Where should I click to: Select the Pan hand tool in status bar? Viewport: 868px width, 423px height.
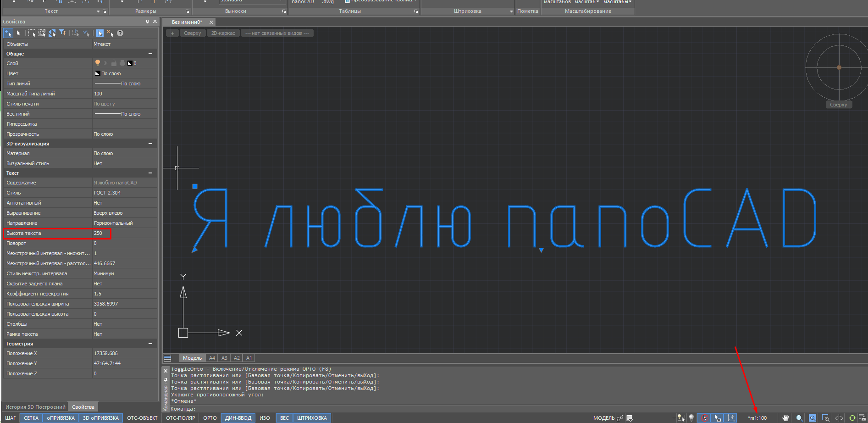[785, 418]
